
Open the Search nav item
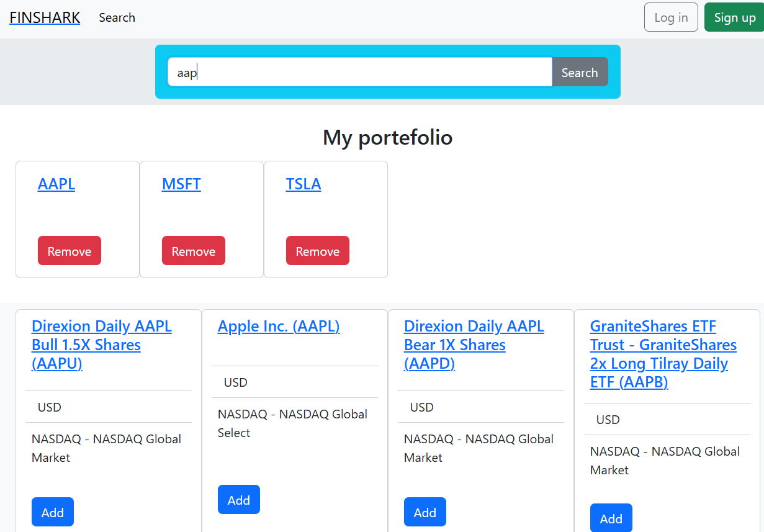pos(117,17)
